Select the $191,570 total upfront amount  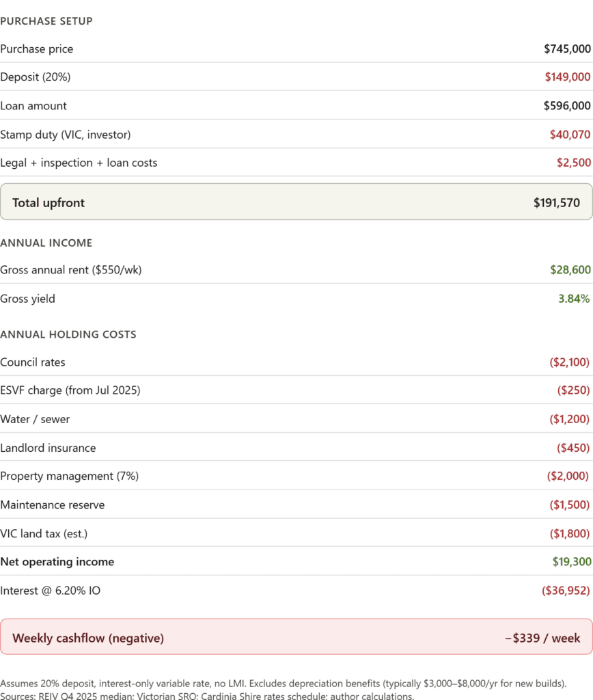(x=557, y=202)
